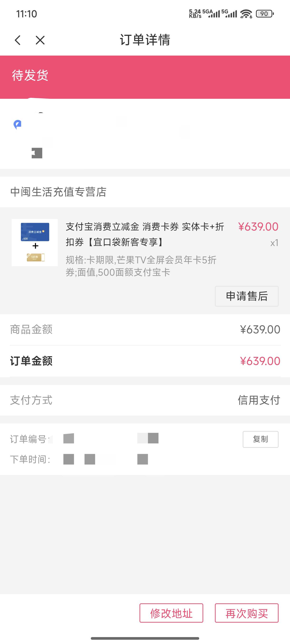Tap the back arrow icon
The height and width of the screenshot is (644, 290).
(x=18, y=40)
